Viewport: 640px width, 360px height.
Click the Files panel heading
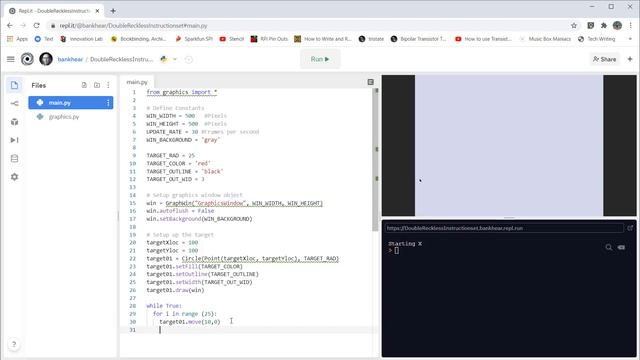point(39,85)
